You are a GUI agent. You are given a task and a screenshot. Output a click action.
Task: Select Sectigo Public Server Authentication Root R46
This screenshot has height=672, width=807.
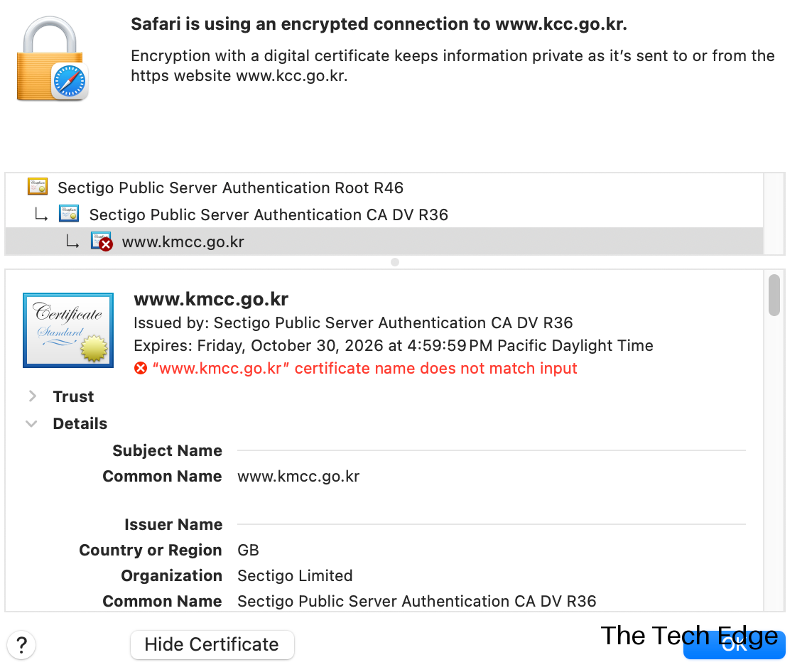tap(230, 188)
